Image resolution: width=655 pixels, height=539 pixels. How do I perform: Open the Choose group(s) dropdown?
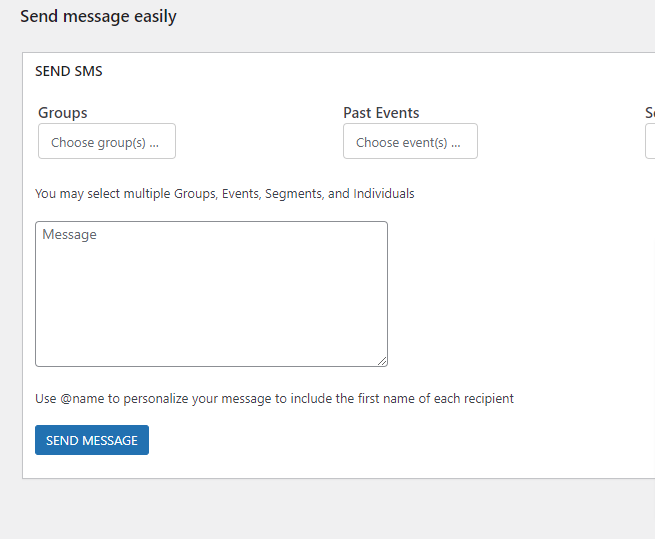pyautogui.click(x=107, y=141)
